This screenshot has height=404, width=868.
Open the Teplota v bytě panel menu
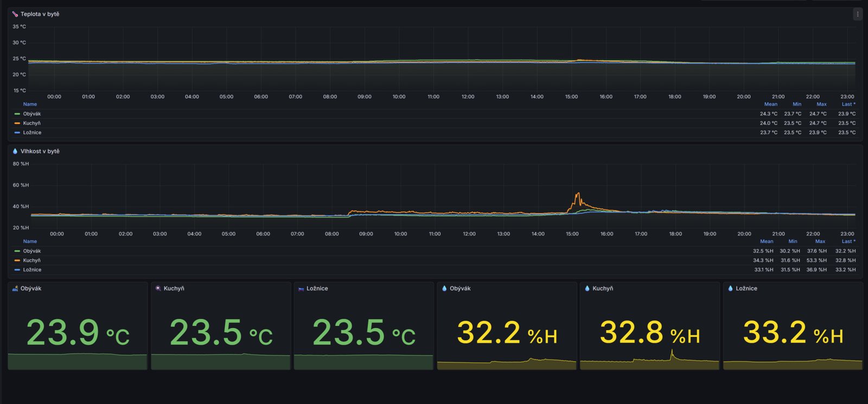point(857,15)
